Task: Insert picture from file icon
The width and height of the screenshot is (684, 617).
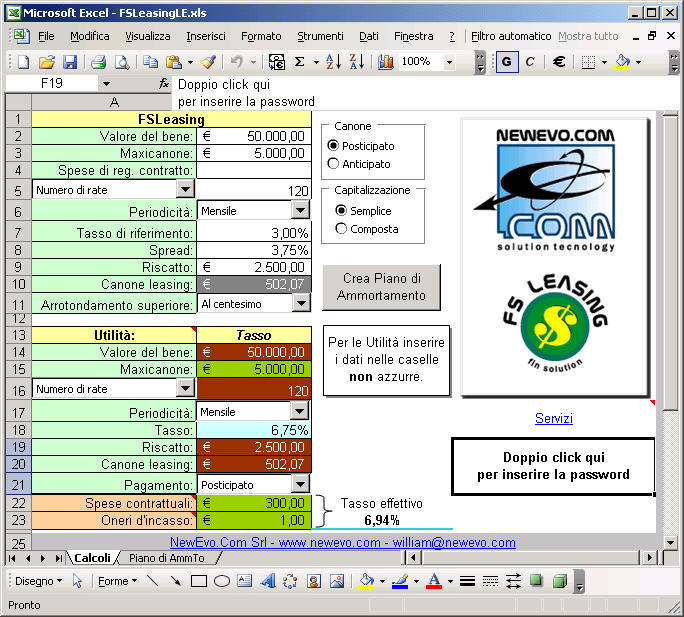Action: click(337, 581)
